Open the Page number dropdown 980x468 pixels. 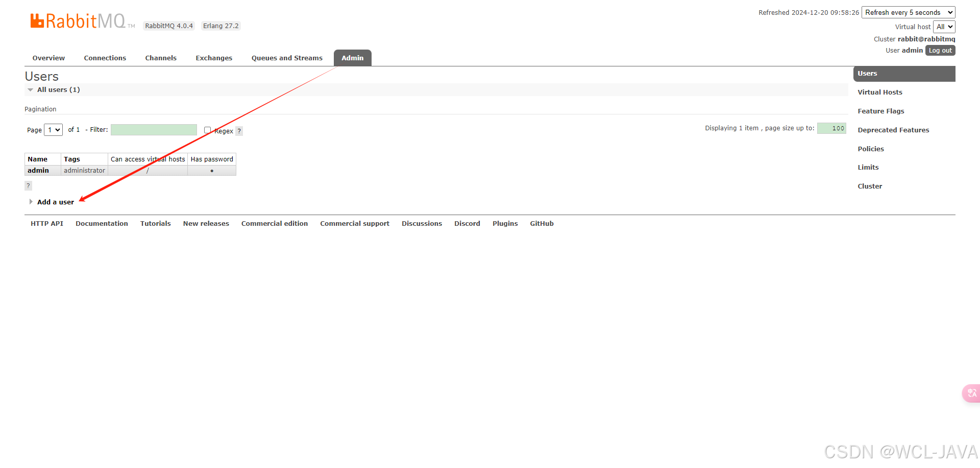[53, 130]
